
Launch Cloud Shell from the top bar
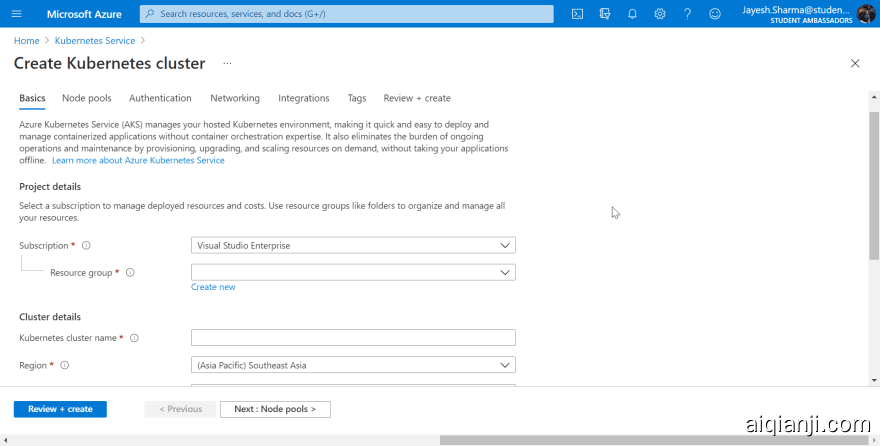[x=578, y=14]
